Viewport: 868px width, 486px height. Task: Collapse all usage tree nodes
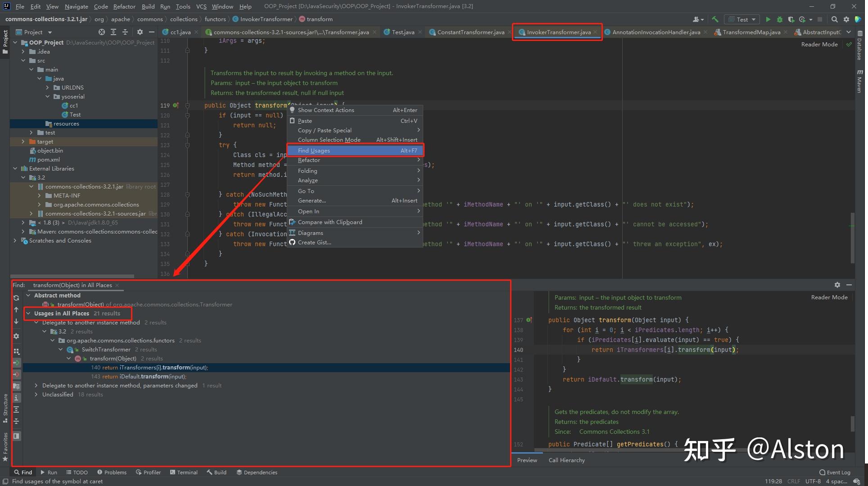click(16, 421)
